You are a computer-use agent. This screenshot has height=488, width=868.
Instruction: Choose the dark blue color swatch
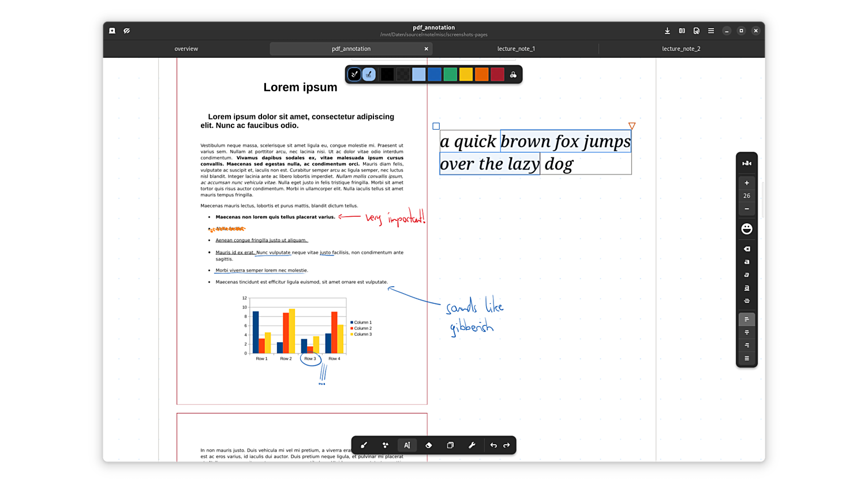click(435, 74)
